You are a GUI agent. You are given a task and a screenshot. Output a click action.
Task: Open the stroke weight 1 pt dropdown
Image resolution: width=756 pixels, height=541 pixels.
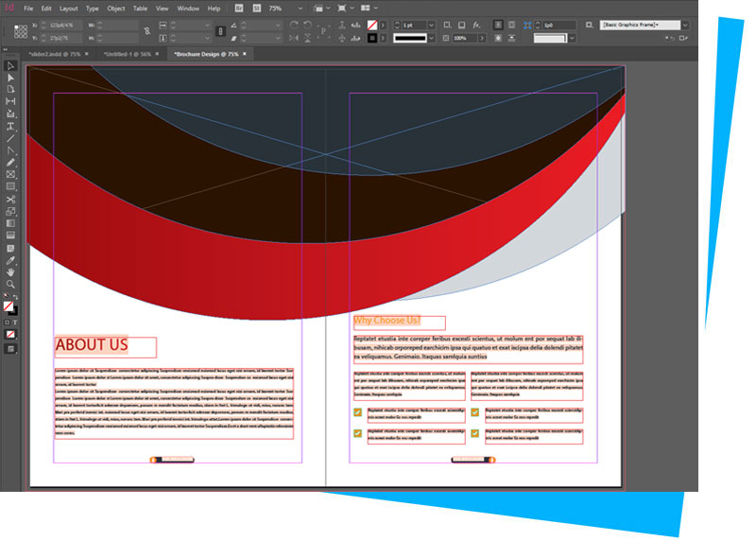(x=431, y=26)
